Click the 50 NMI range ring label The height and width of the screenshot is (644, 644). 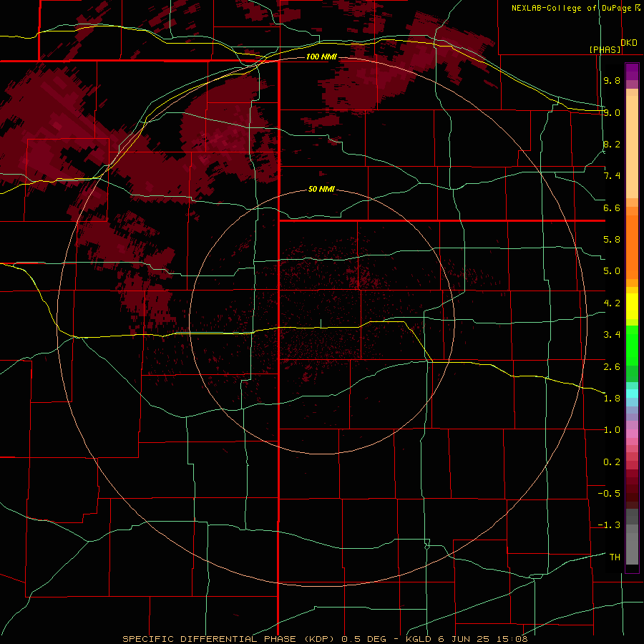(x=321, y=190)
